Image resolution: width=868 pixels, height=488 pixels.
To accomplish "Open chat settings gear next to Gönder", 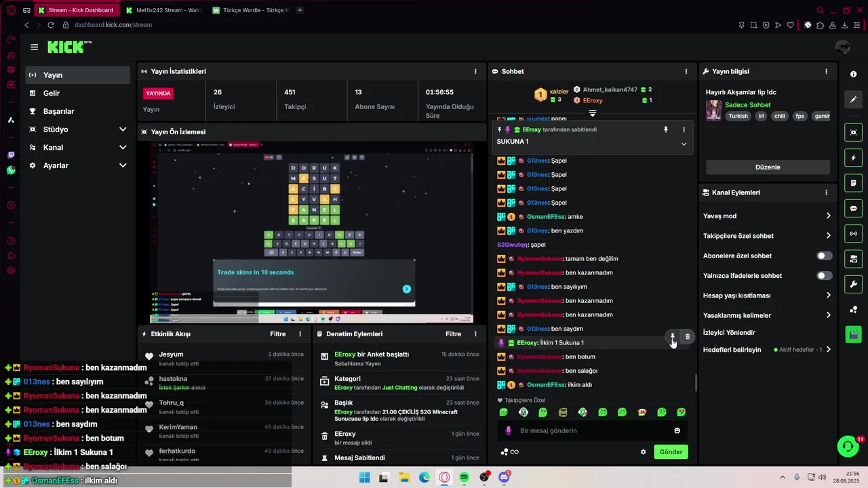I will [644, 452].
